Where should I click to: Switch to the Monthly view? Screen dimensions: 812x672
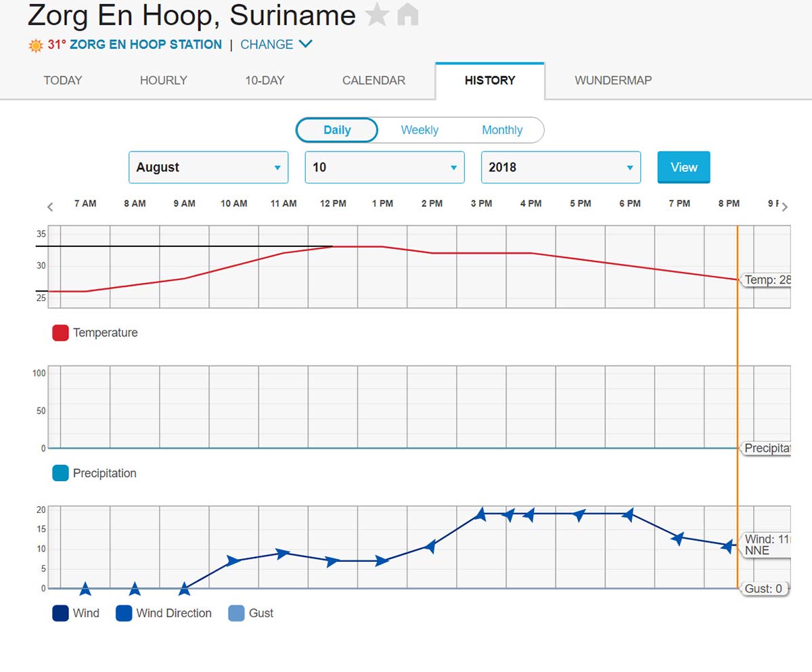point(501,130)
